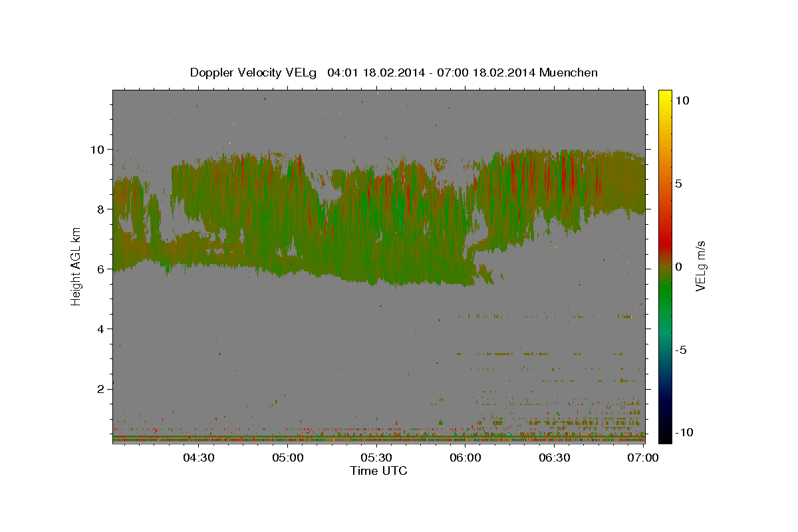Screen dimensions: 798x532
Task: Click the 05:00 time tick label
Action: pos(288,458)
